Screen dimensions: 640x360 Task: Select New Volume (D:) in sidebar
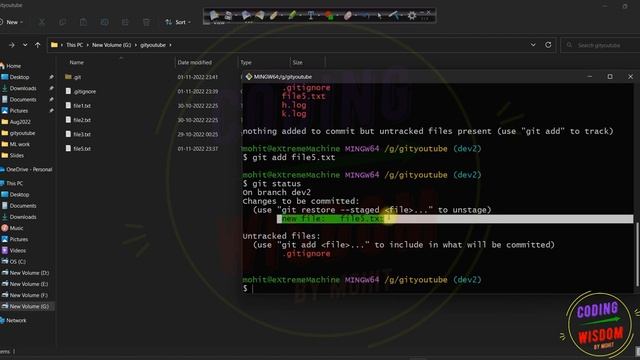tap(25, 273)
